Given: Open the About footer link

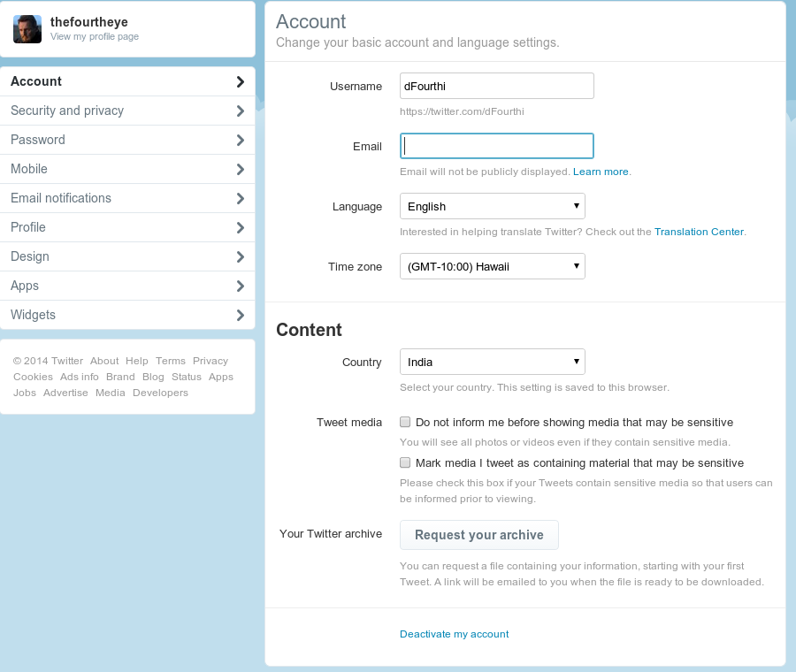Looking at the screenshot, I should (104, 361).
